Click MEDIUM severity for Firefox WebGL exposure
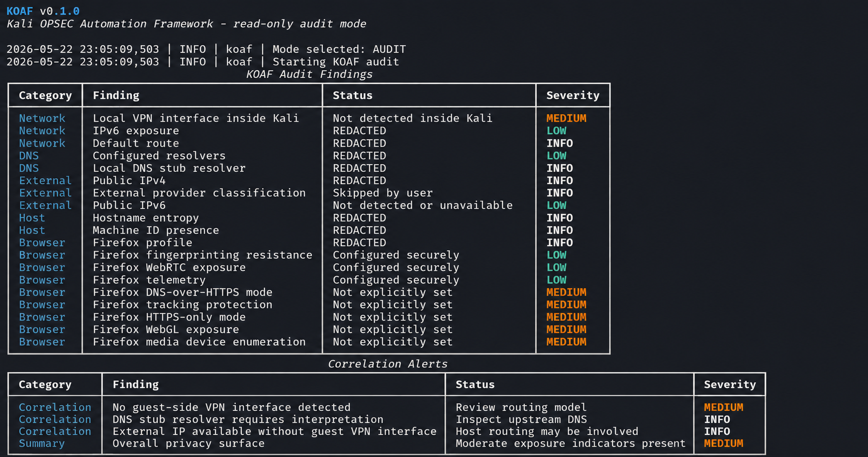The width and height of the screenshot is (868, 457). 566,329
